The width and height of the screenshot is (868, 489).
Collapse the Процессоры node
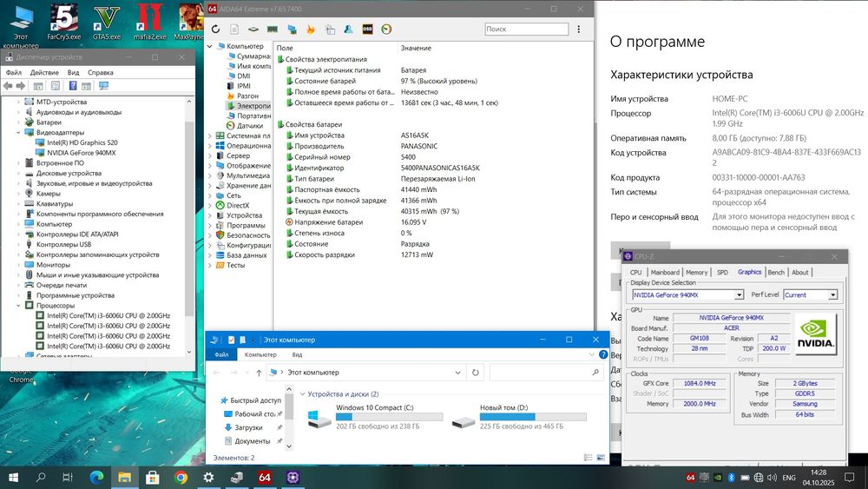tap(18, 305)
